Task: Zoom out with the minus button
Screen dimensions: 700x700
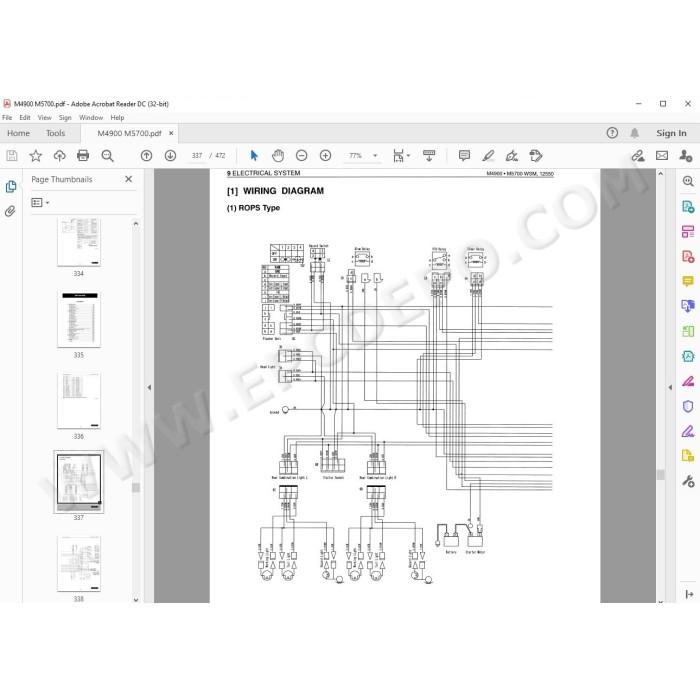Action: coord(302,156)
